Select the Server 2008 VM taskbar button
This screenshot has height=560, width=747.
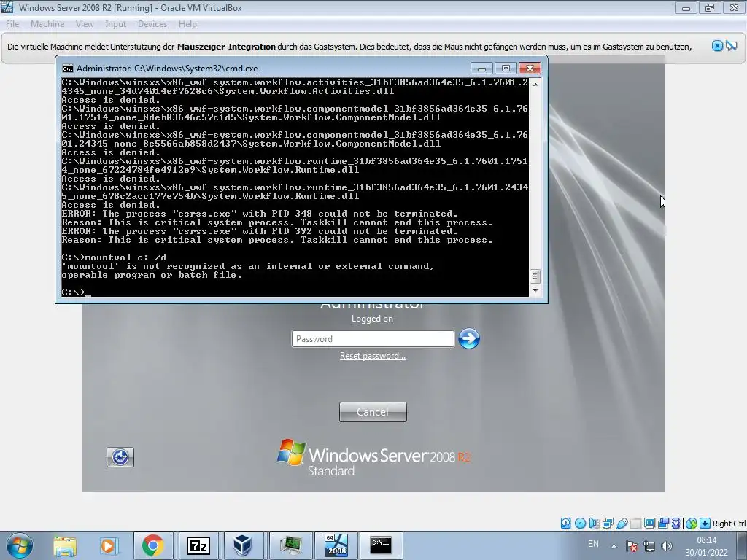(x=336, y=545)
